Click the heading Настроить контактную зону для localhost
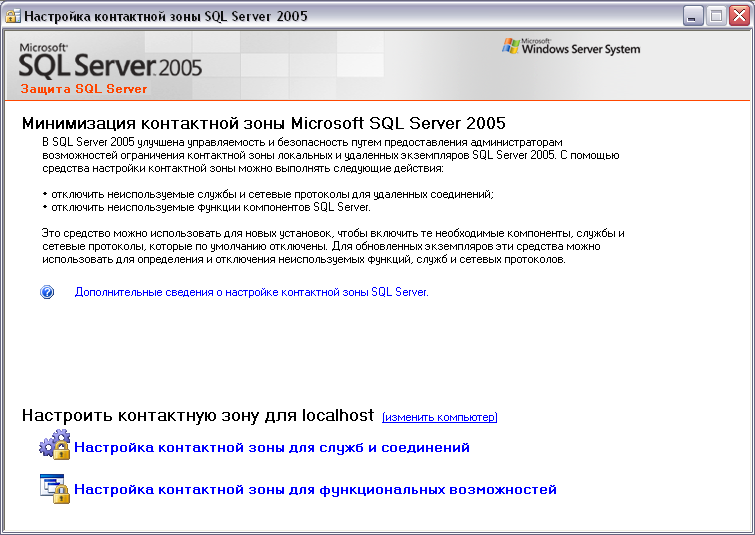This screenshot has height=535, width=755. click(198, 415)
